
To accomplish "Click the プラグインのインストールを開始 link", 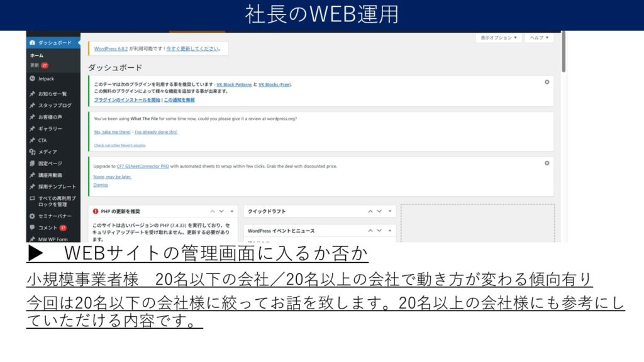I will pyautogui.click(x=126, y=100).
